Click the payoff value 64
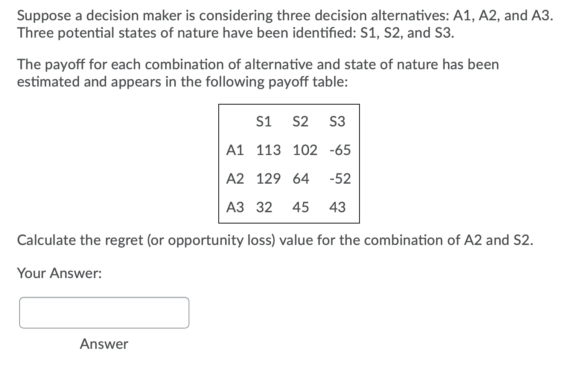This screenshot has width=588, height=365. click(300, 179)
